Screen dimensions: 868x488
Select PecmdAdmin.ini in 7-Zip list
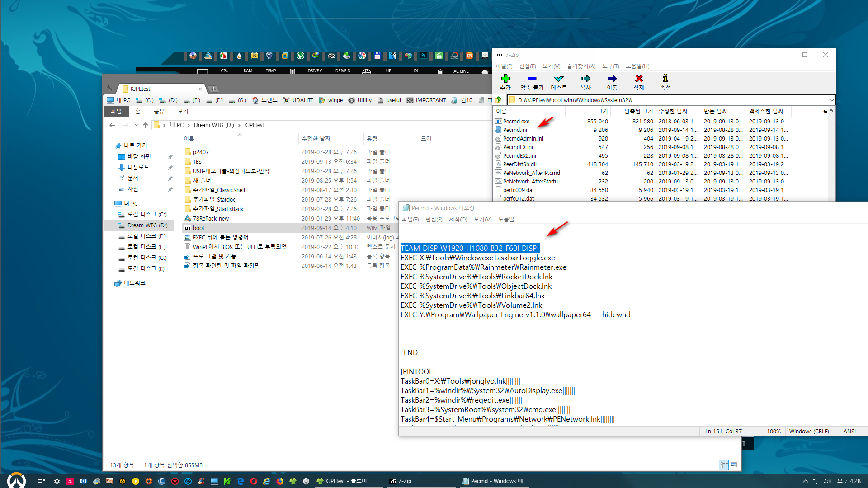click(523, 139)
